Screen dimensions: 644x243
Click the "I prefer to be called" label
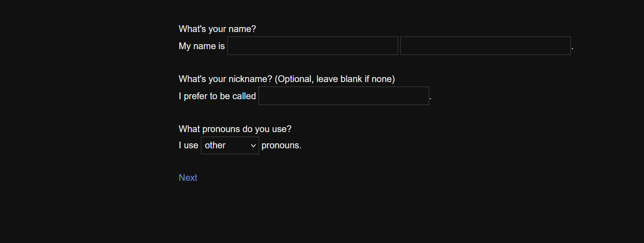point(217,96)
